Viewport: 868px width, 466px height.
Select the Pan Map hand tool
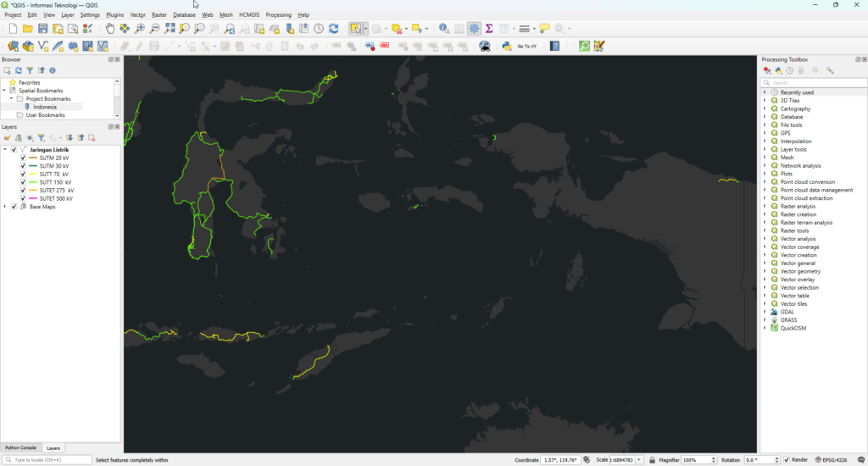(110, 29)
